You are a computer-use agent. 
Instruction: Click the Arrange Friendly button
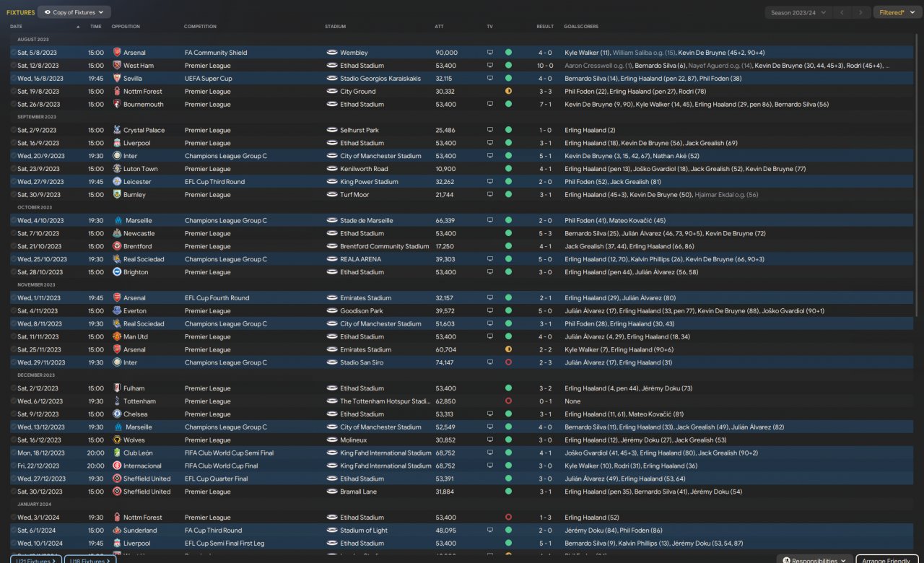click(887, 560)
